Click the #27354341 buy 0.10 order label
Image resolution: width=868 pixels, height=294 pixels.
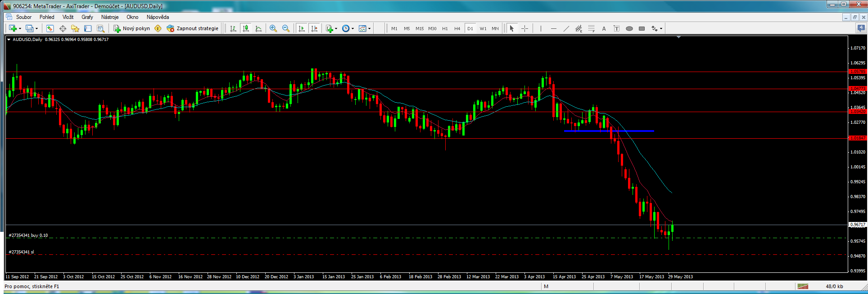[28, 235]
